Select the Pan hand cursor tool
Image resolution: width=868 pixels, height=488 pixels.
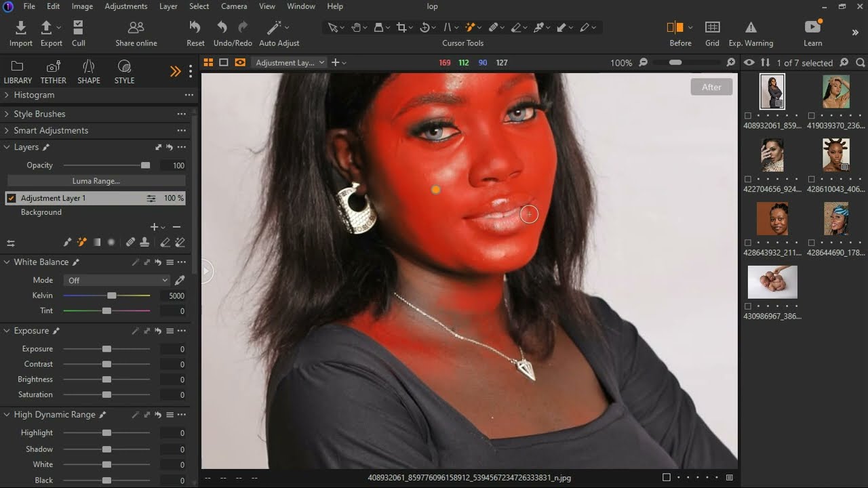[x=355, y=27]
